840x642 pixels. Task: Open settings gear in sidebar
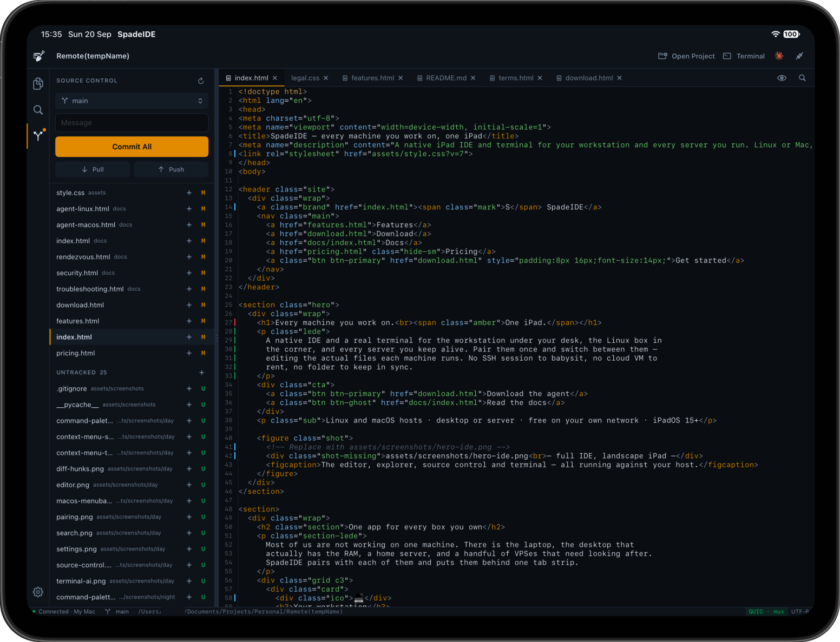click(38, 592)
